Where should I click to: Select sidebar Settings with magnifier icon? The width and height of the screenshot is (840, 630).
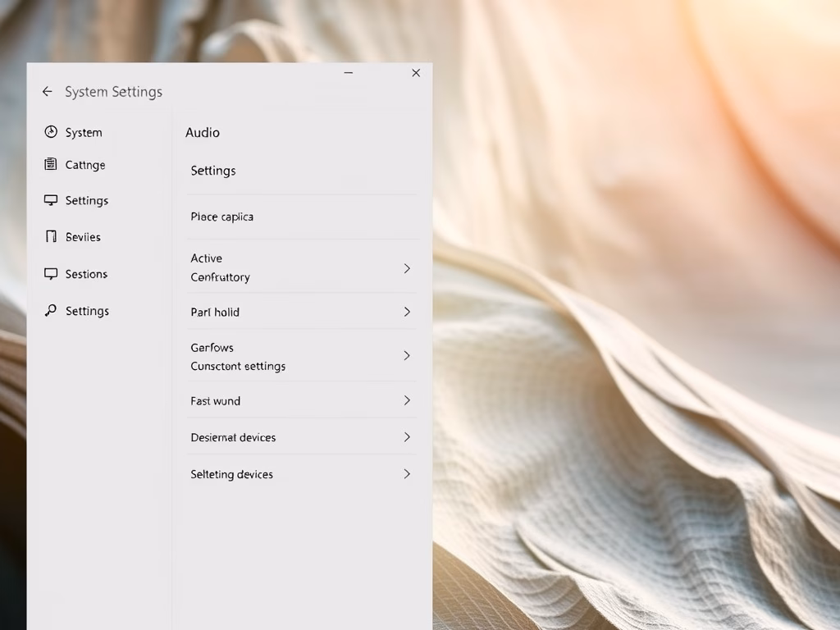tap(77, 311)
